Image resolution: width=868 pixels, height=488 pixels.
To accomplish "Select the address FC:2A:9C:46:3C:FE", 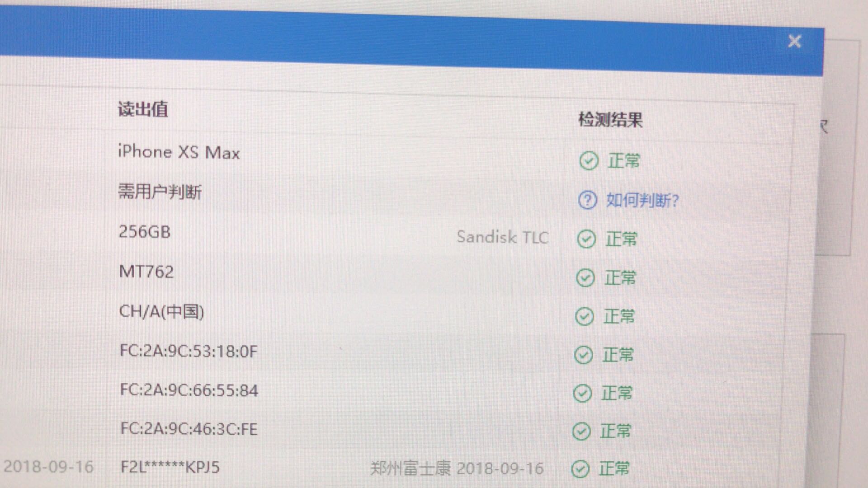I will coord(189,429).
